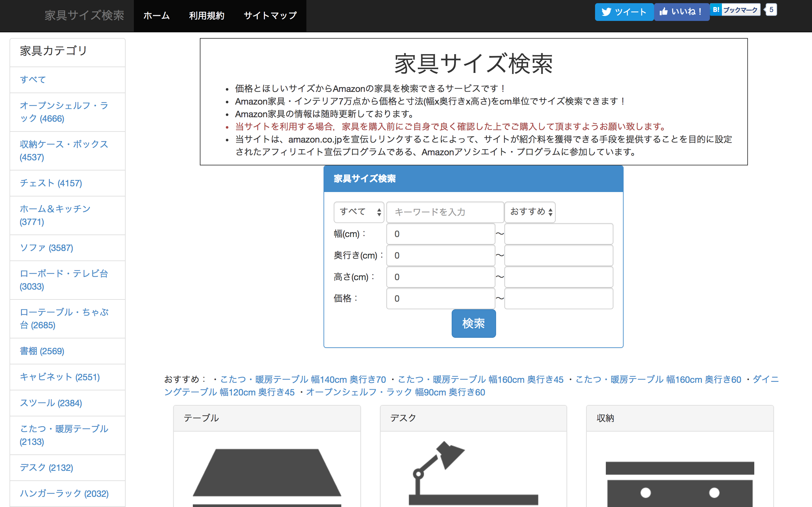Click the Hatena B! bookmark icon
Viewport: 812px width, 507px height.
click(716, 10)
